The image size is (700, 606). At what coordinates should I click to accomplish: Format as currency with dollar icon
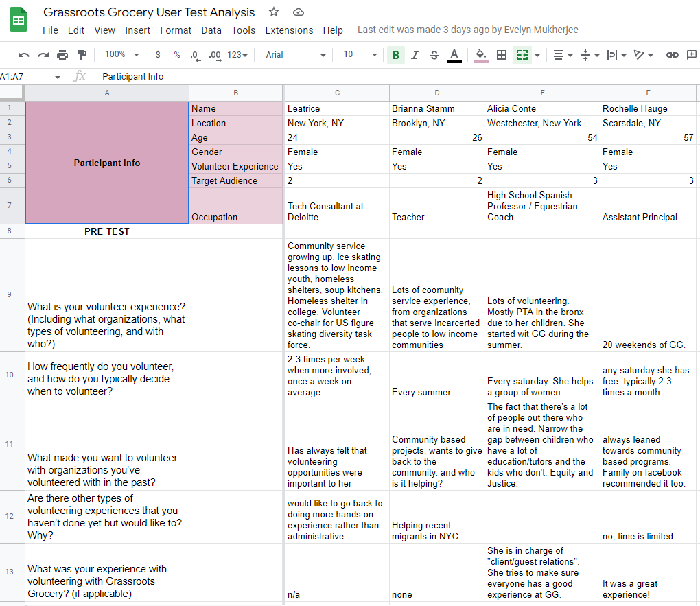click(158, 55)
